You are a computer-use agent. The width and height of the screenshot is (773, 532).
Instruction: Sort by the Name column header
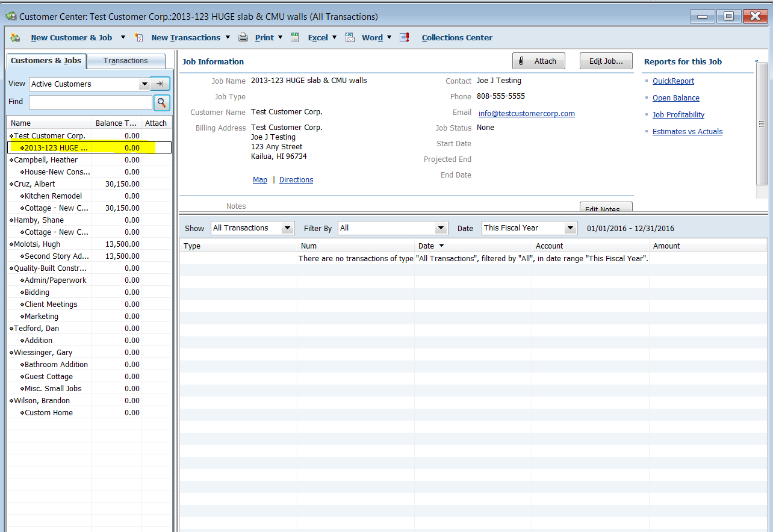[51, 123]
